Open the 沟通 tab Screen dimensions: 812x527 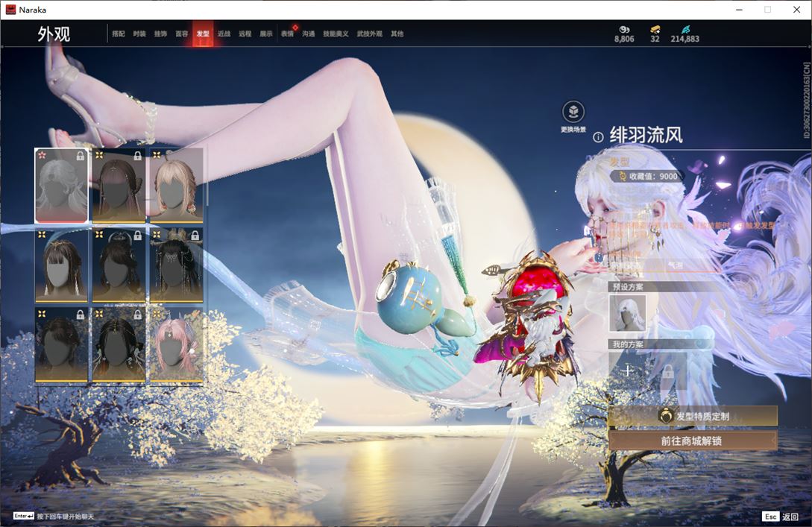pyautogui.click(x=309, y=34)
